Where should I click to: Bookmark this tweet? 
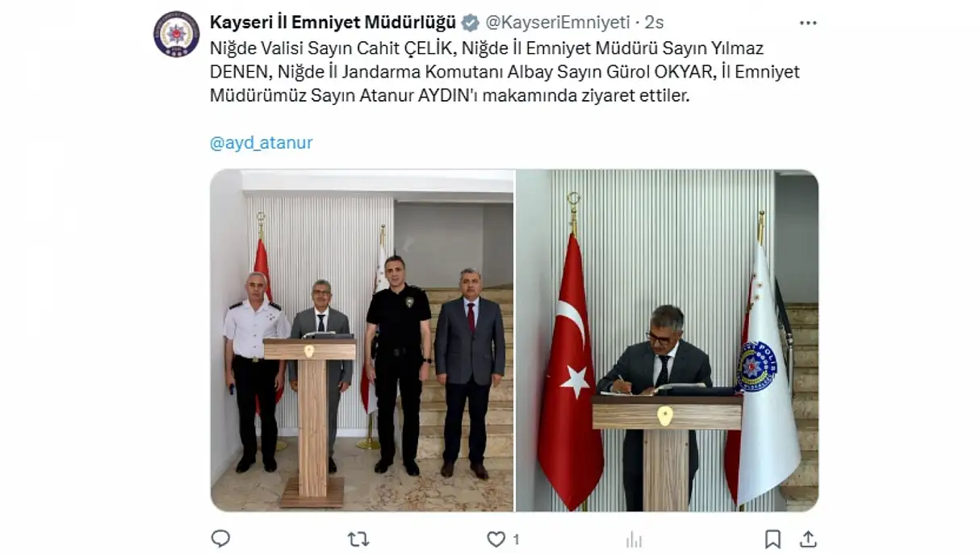(x=773, y=539)
